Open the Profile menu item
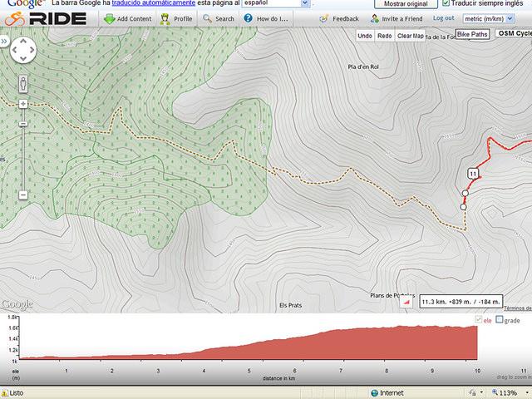Screen dimensions: 532x399 [x=183, y=18]
